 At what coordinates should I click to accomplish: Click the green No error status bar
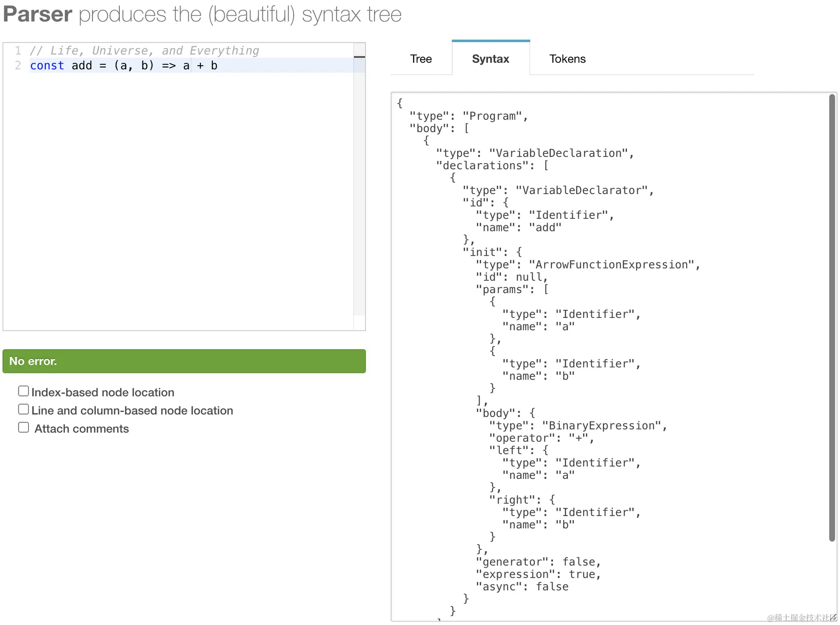184,361
